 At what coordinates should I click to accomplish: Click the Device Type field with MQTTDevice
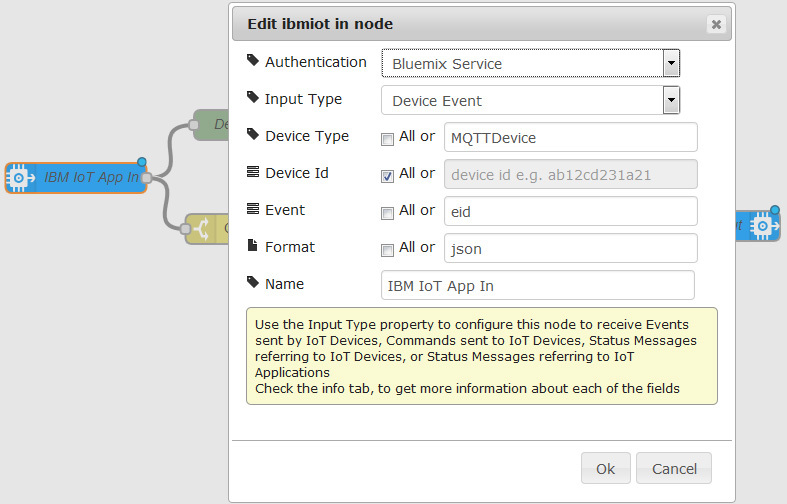pyautogui.click(x=571, y=137)
